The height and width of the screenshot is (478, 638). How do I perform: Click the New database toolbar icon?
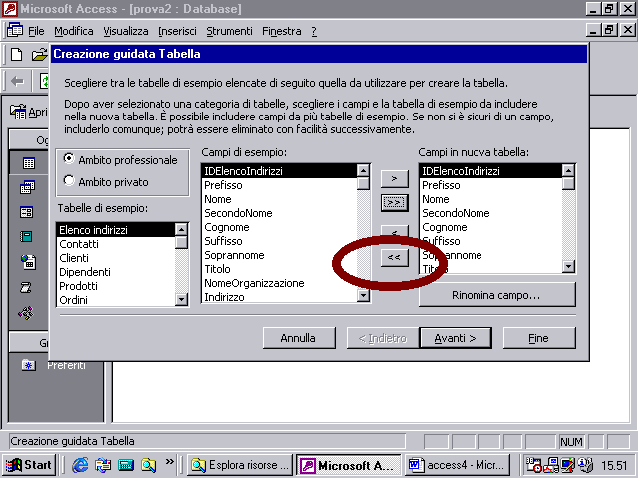[x=17, y=54]
